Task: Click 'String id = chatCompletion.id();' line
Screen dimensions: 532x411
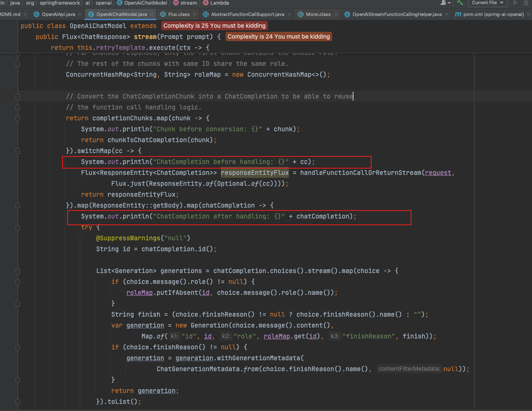Action: 156,249
